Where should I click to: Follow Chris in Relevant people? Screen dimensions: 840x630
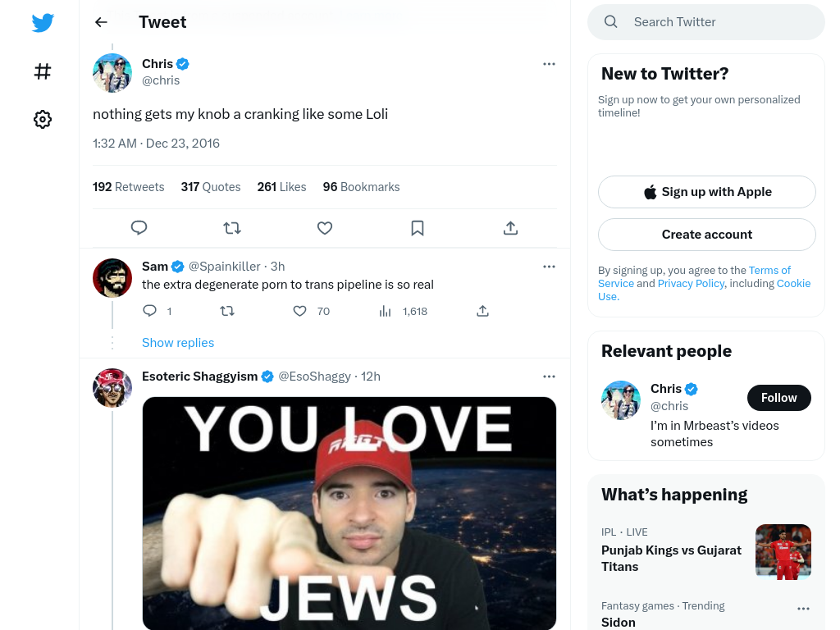click(779, 398)
